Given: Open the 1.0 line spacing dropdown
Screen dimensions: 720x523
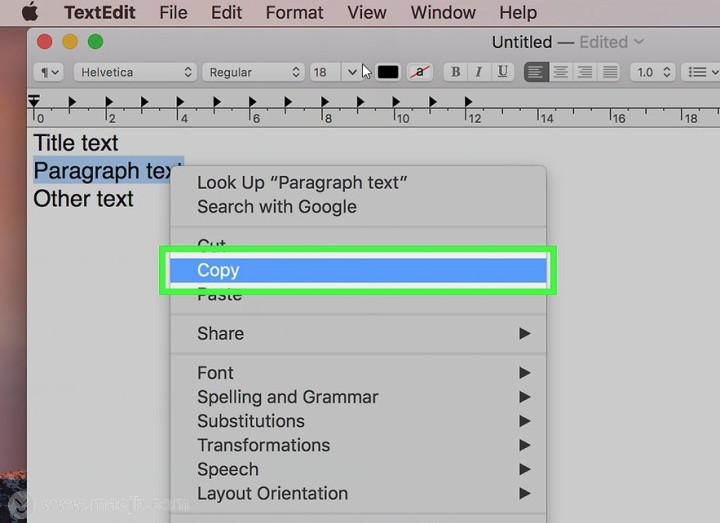Looking at the screenshot, I should tap(652, 72).
